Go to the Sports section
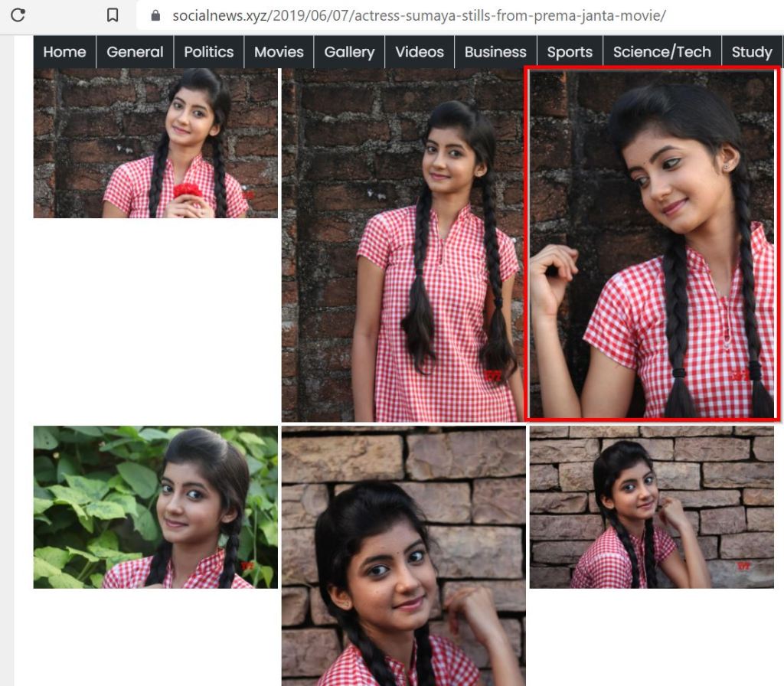 coord(570,52)
